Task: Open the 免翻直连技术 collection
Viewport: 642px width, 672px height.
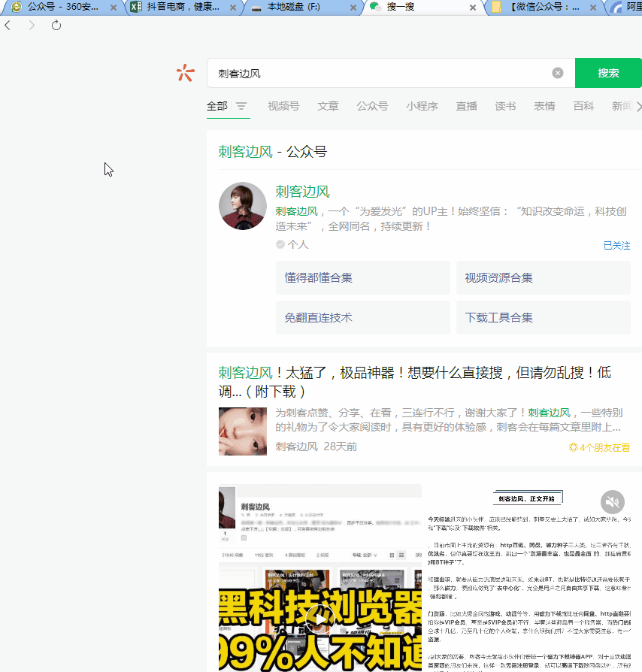Action: (362, 317)
